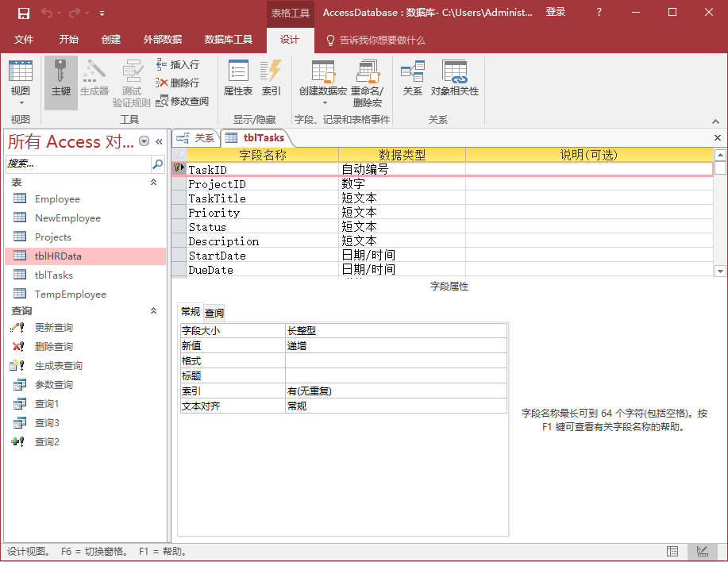This screenshot has height=562, width=728.
Task: Collapse the navigation pane with chevron
Action: click(159, 141)
